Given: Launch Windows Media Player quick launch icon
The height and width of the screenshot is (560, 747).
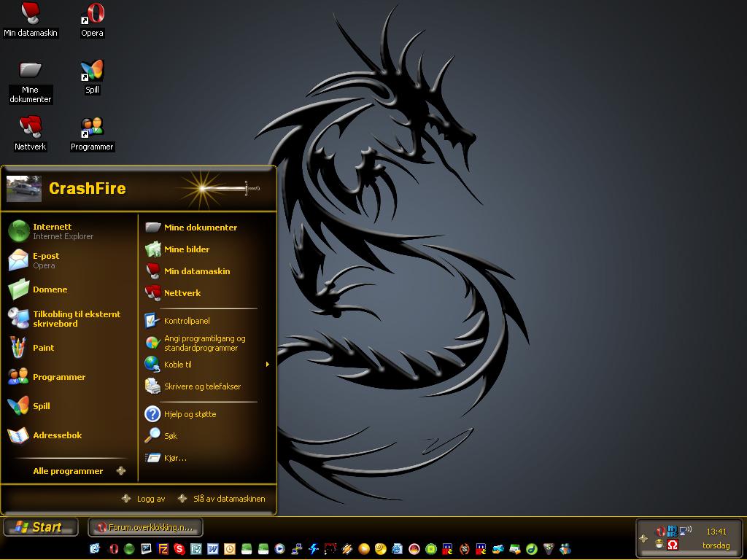Looking at the screenshot, I should (279, 549).
